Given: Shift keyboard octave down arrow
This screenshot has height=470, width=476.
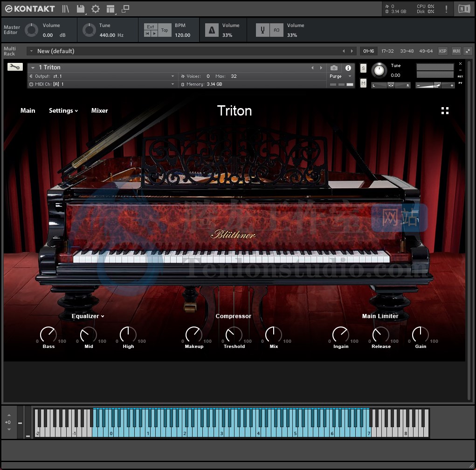Looking at the screenshot, I should click(x=9, y=429).
